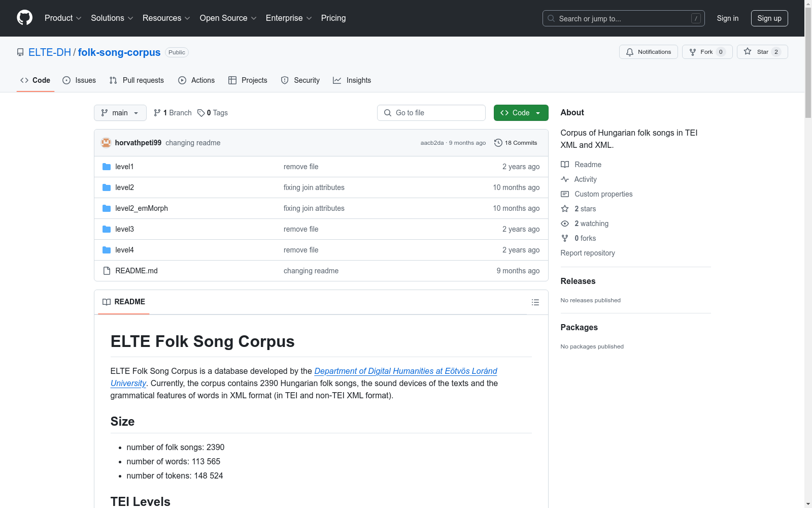Image resolution: width=812 pixels, height=508 pixels.
Task: Click the Star count badge showing 2
Action: coord(776,52)
